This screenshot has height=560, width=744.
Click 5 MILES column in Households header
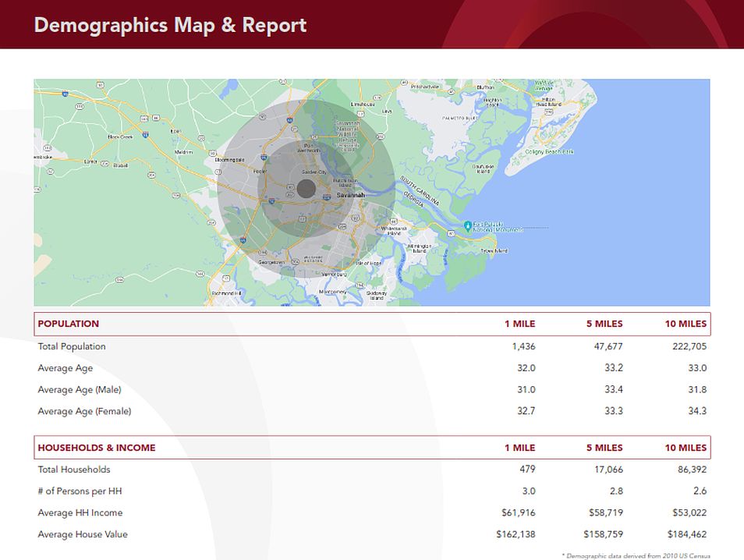[604, 448]
